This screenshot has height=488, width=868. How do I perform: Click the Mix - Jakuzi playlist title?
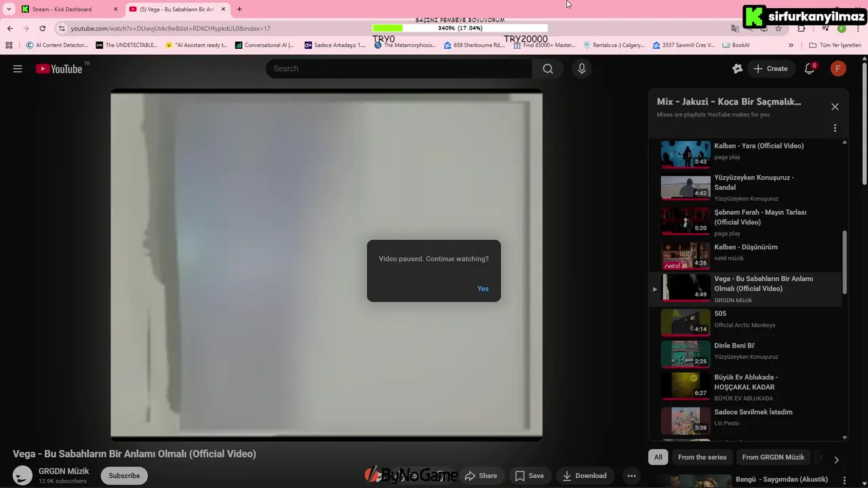coord(729,102)
